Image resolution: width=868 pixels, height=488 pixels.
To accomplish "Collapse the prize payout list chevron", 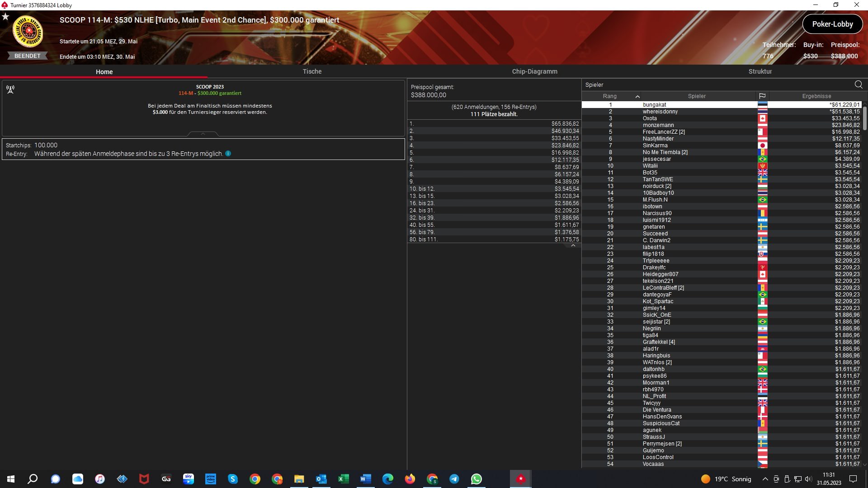I will (x=573, y=246).
